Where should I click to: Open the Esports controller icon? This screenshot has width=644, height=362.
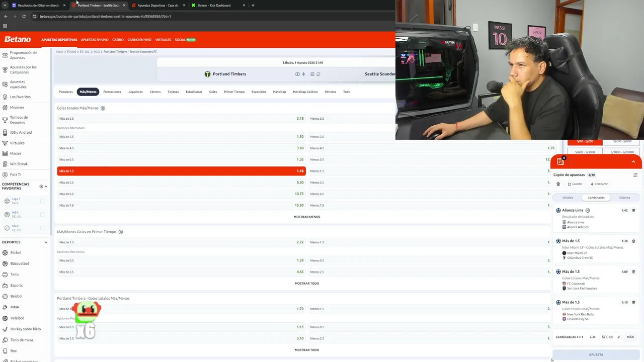[5, 285]
